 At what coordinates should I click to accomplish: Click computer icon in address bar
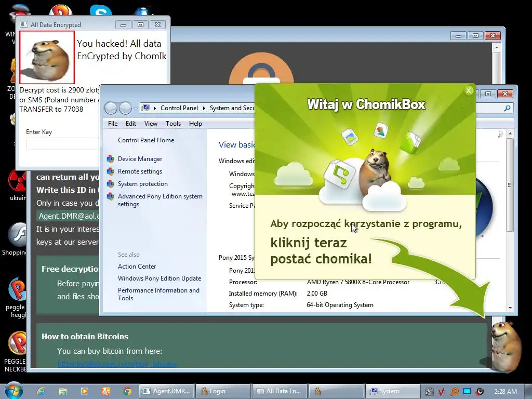click(x=145, y=108)
